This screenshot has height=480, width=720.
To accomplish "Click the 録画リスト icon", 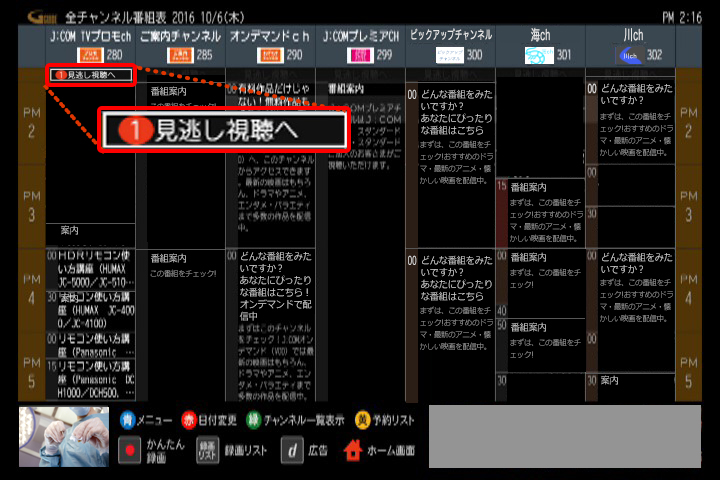I will point(207,450).
